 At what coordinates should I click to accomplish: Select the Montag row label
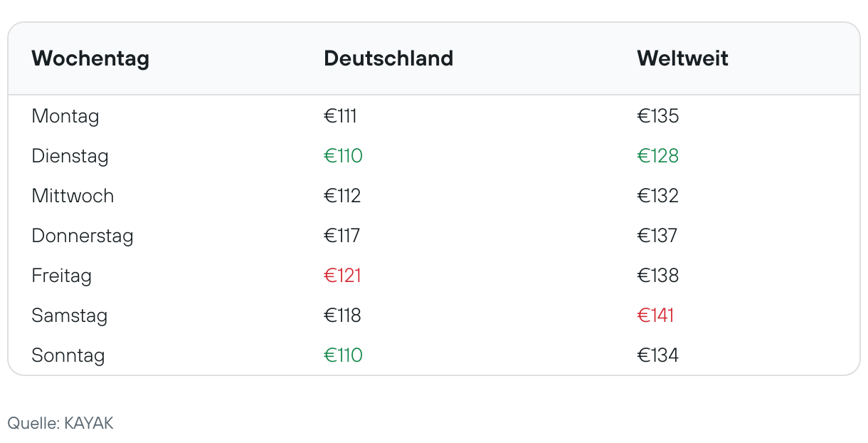point(65,116)
